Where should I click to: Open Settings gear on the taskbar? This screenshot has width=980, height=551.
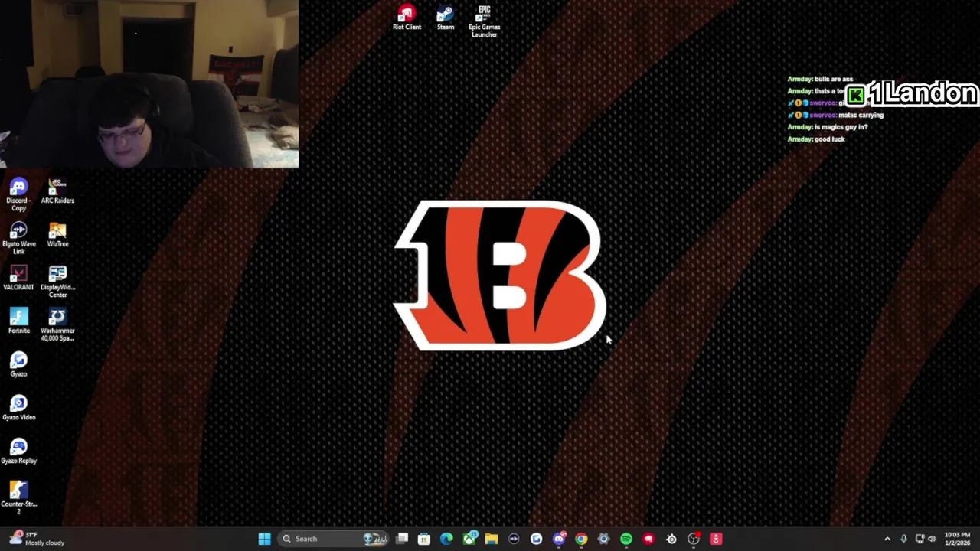(x=603, y=539)
